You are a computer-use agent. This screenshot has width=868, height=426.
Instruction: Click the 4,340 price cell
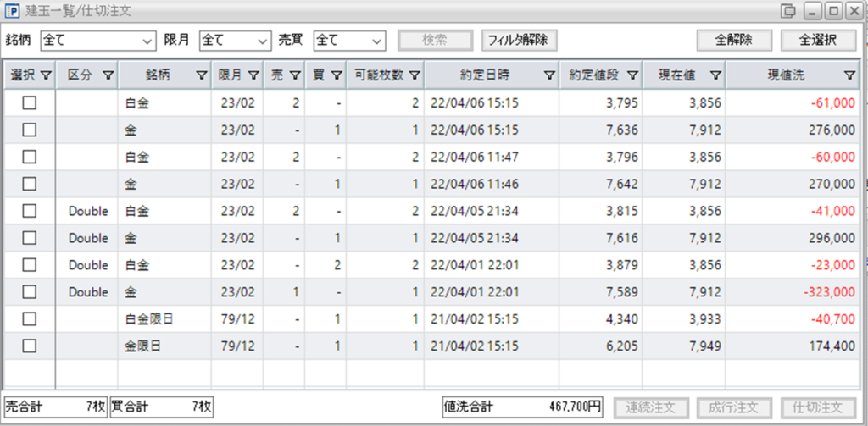pos(601,318)
